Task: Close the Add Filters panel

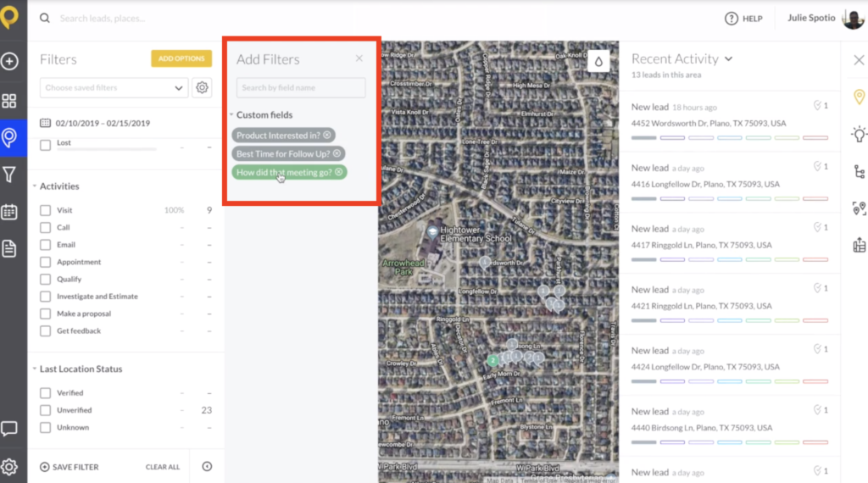Action: (359, 58)
